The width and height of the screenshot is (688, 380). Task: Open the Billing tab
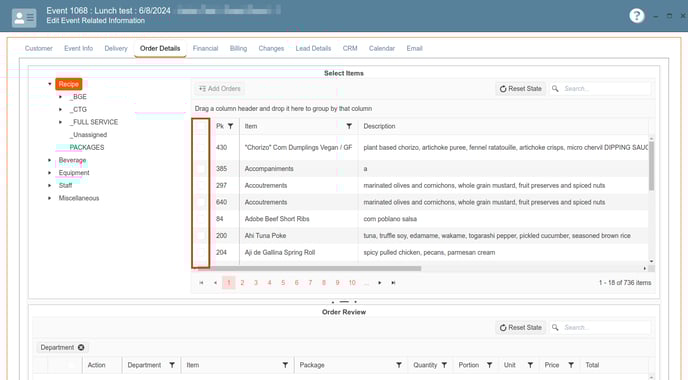pos(238,48)
